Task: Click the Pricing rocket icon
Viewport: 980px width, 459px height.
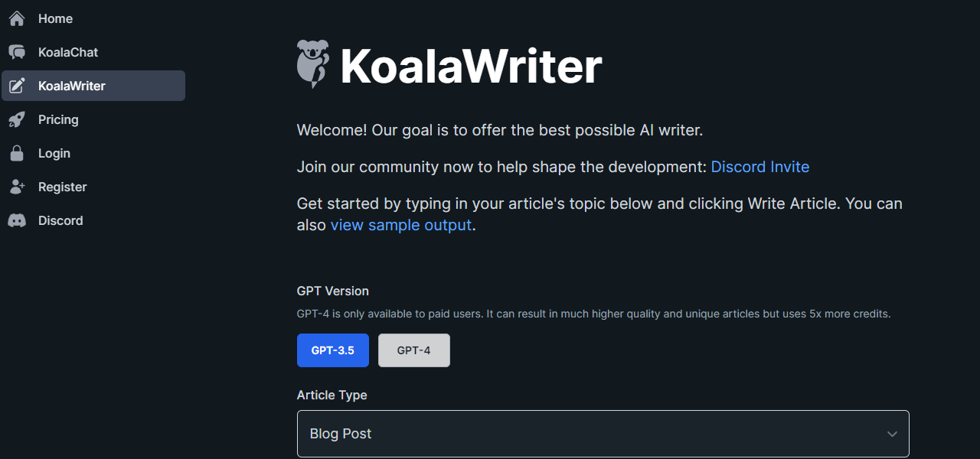Action: click(x=17, y=119)
